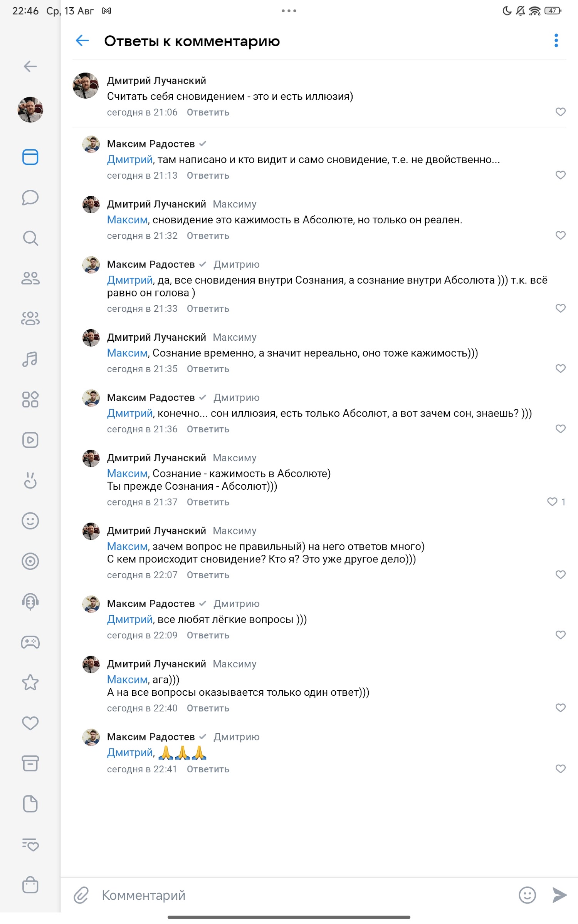Open Дмитрий Лучанский's avatar on the top comment
Viewport: 578px width, 924px height.
click(x=86, y=85)
